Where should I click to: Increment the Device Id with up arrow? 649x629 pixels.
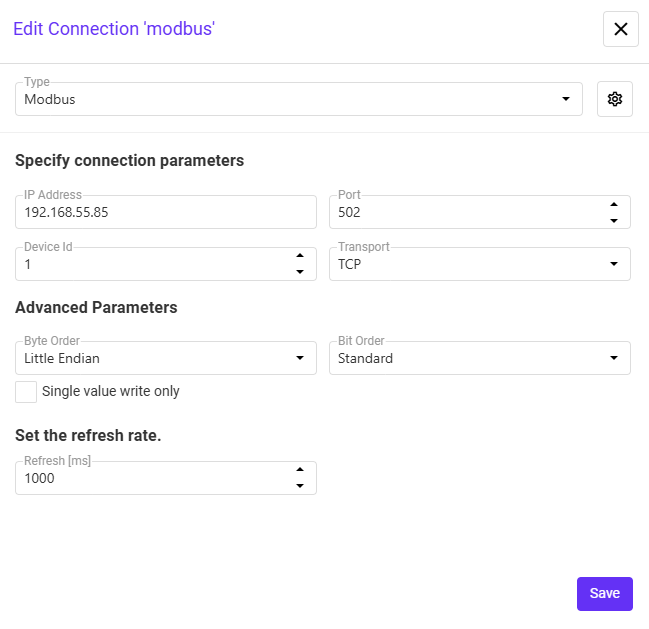(300, 256)
